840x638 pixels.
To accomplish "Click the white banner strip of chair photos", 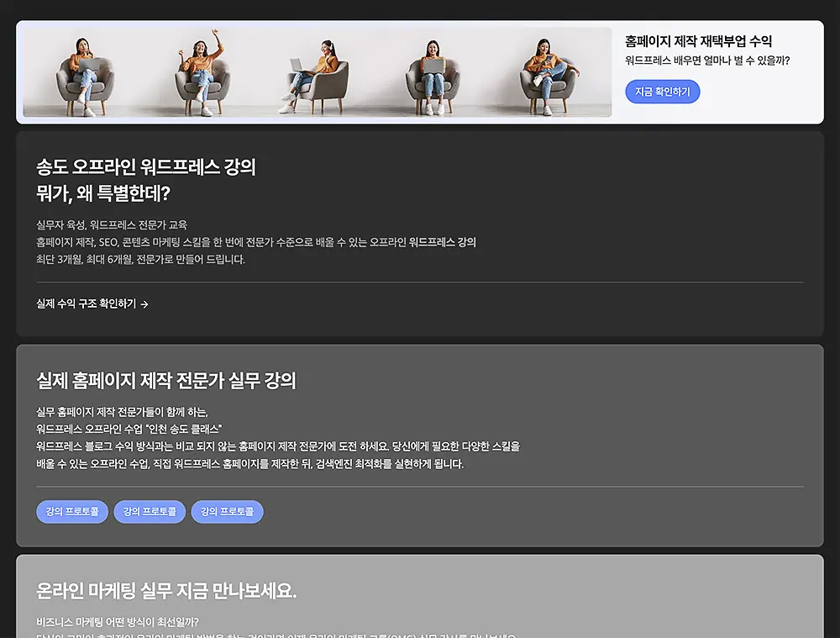I will [313, 71].
